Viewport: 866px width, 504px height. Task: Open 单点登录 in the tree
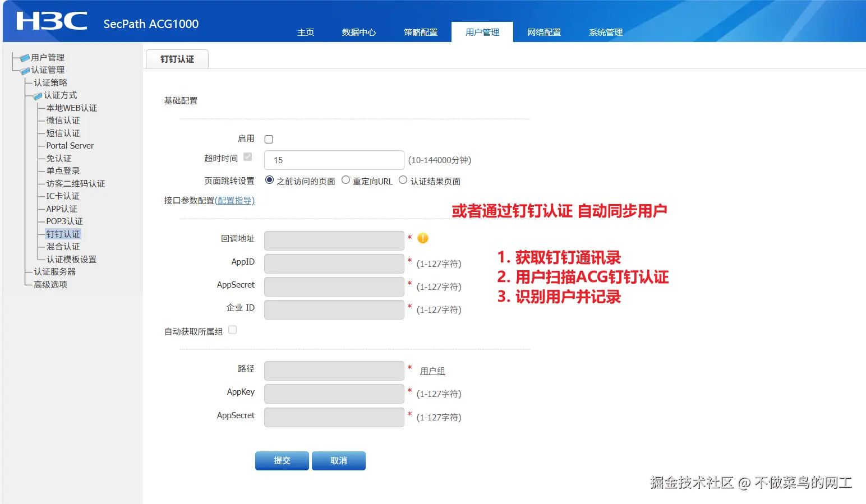coord(63,171)
